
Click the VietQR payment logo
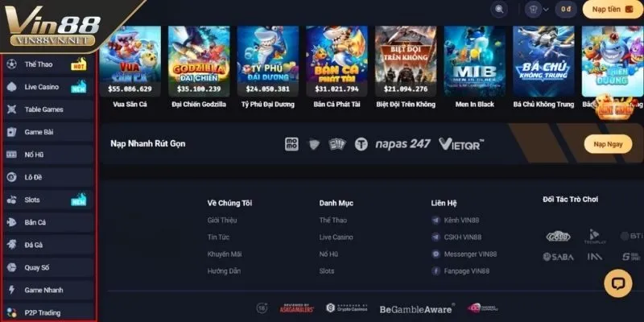460,144
